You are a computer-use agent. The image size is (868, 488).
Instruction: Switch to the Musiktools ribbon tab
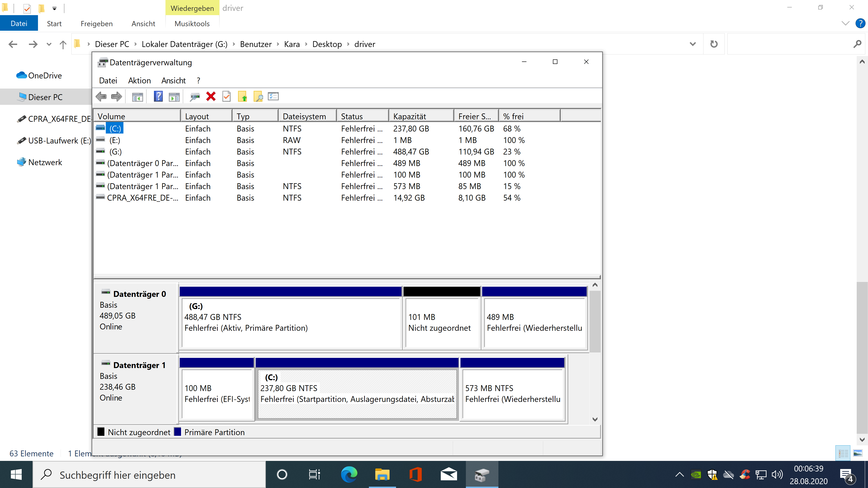point(192,23)
